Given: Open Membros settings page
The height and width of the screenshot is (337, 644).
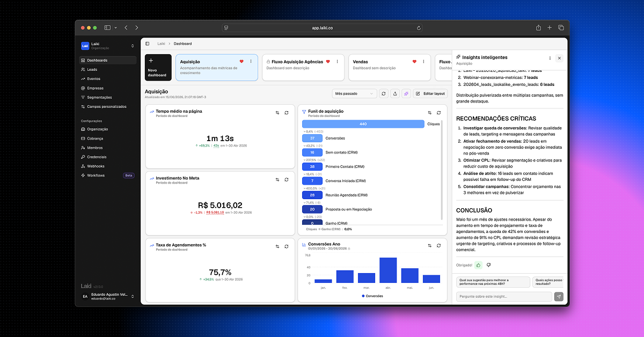Looking at the screenshot, I should point(107,148).
